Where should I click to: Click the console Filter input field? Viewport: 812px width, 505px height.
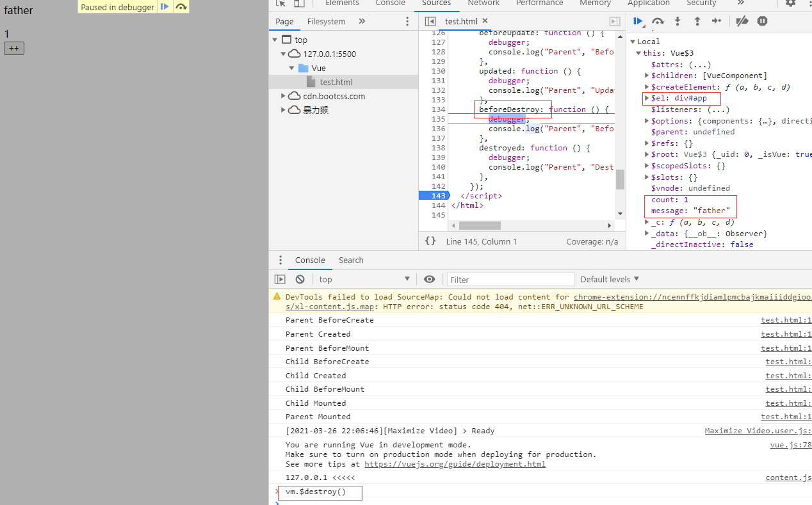[x=510, y=279]
